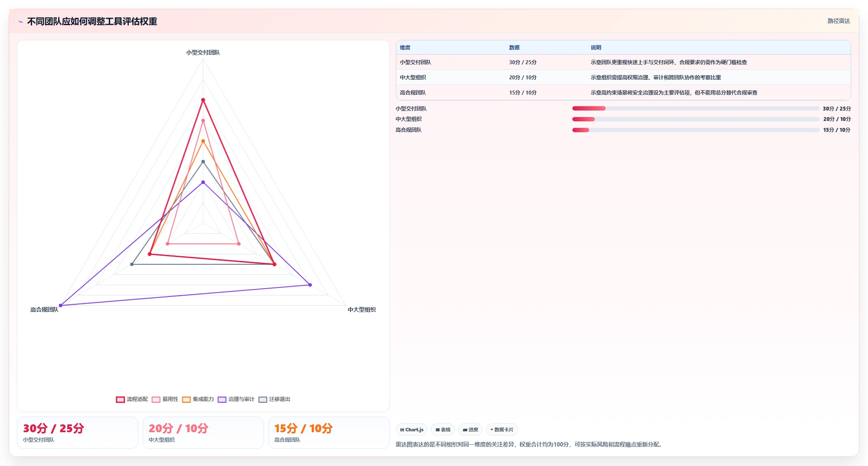Click the small icon before the title

pos(20,22)
